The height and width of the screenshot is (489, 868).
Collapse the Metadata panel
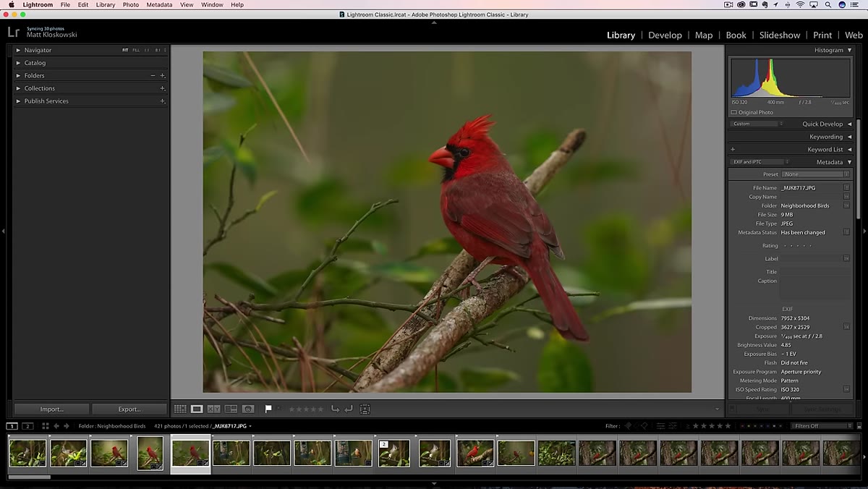point(849,162)
